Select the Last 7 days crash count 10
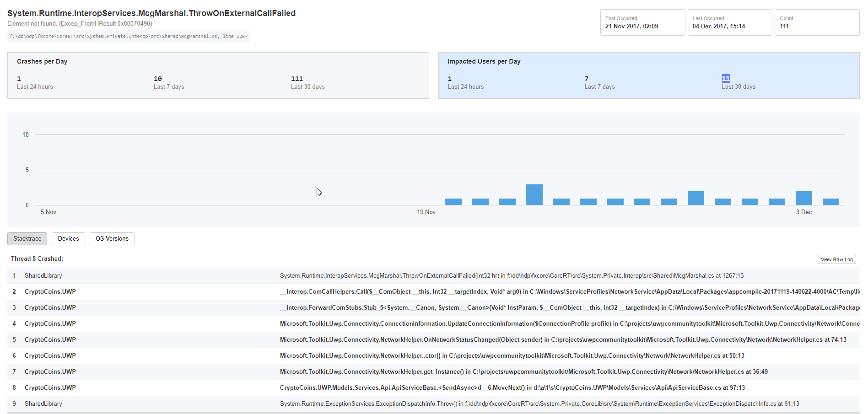The height and width of the screenshot is (414, 868). 158,79
